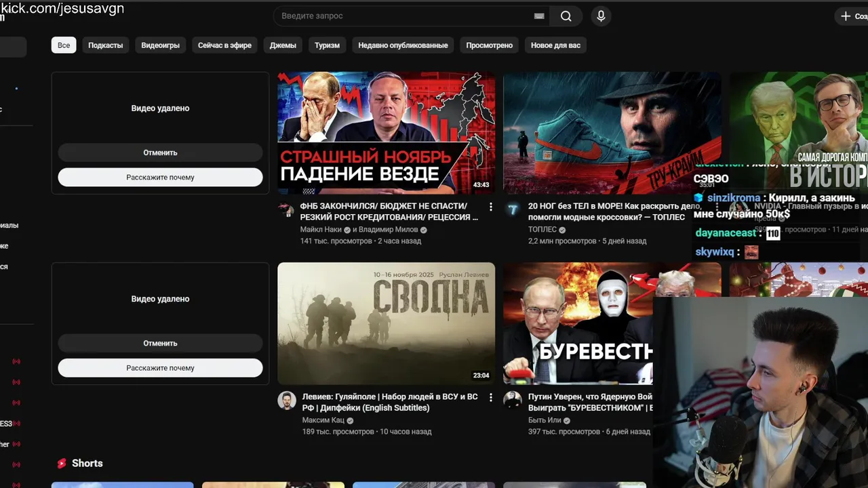The width and height of the screenshot is (868, 488).
Task: Click dayanaceast username in chat overlay
Action: (x=725, y=233)
